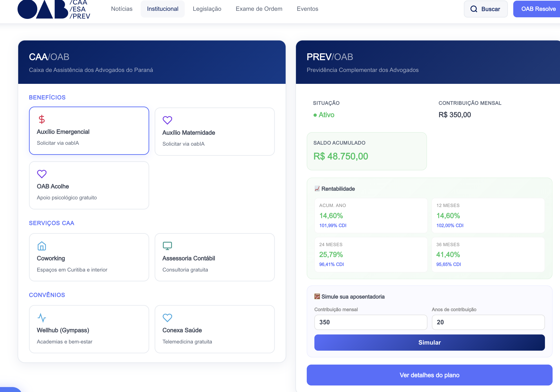560x392 pixels.
Task: Click the house icon for Coworking
Action: tap(42, 246)
